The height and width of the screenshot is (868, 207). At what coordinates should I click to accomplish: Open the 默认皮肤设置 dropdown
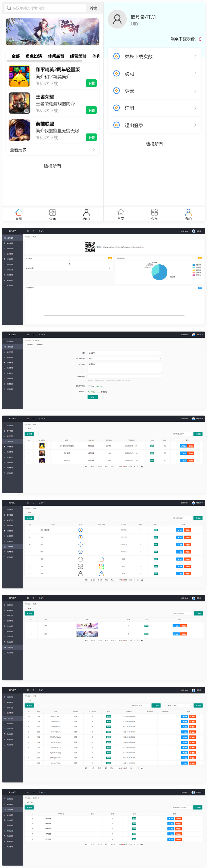click(124, 358)
